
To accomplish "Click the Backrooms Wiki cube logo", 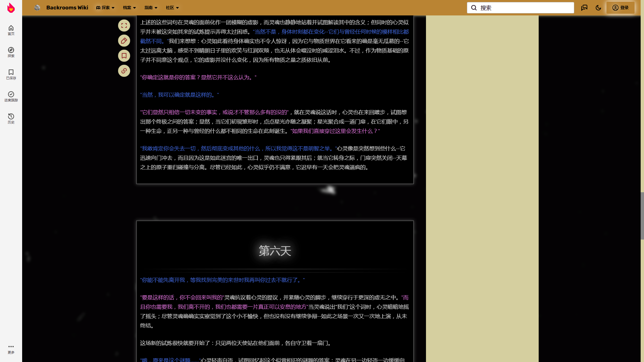I will (37, 8).
